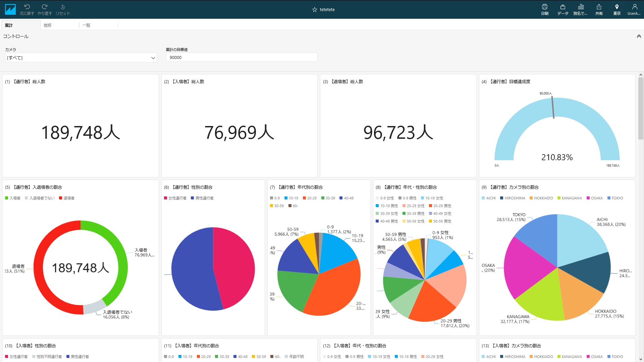The image size is (644, 362).
Task: Click the MotionBoard app logo icon
Action: (x=10, y=9)
